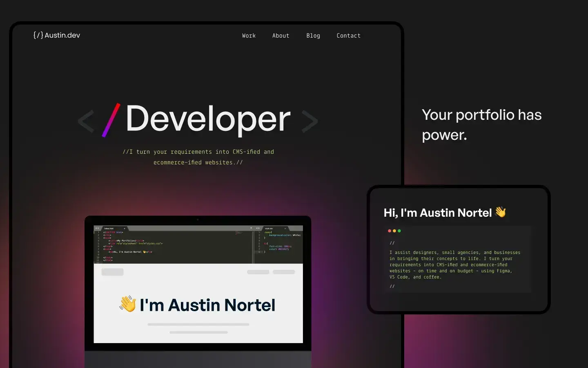
Task: Click the waving hand emoji on the laptop webpage
Action: coord(128,305)
